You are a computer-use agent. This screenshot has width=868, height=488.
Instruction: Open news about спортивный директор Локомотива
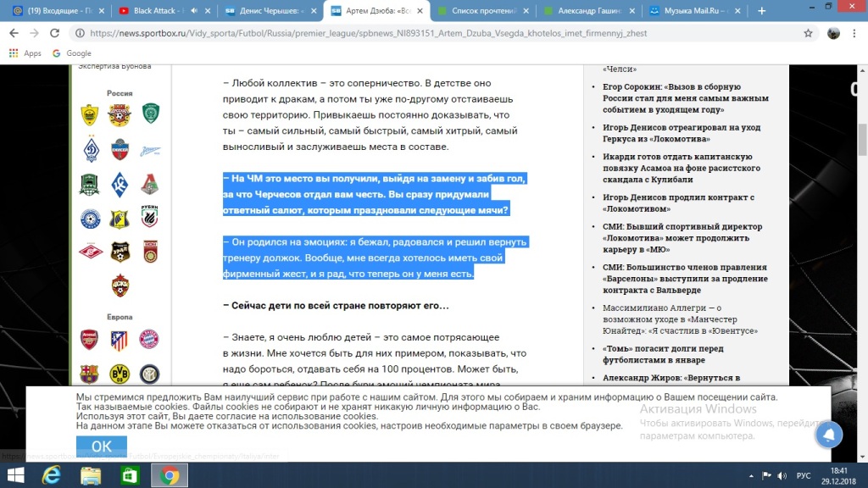coord(682,237)
